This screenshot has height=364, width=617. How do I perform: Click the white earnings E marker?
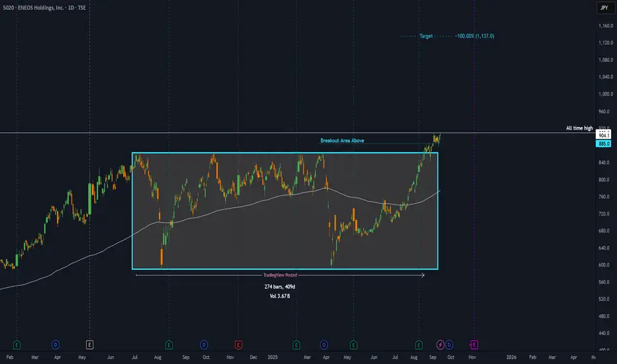click(x=90, y=344)
